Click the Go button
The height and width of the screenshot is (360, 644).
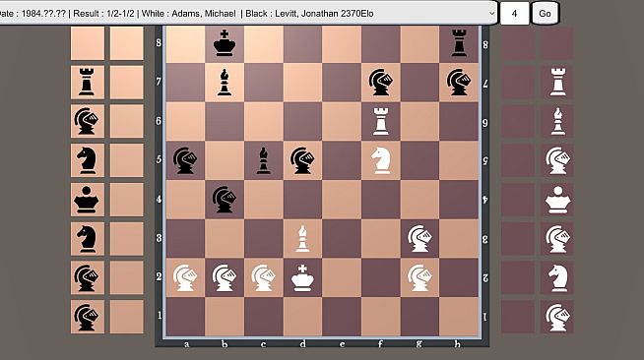545,13
